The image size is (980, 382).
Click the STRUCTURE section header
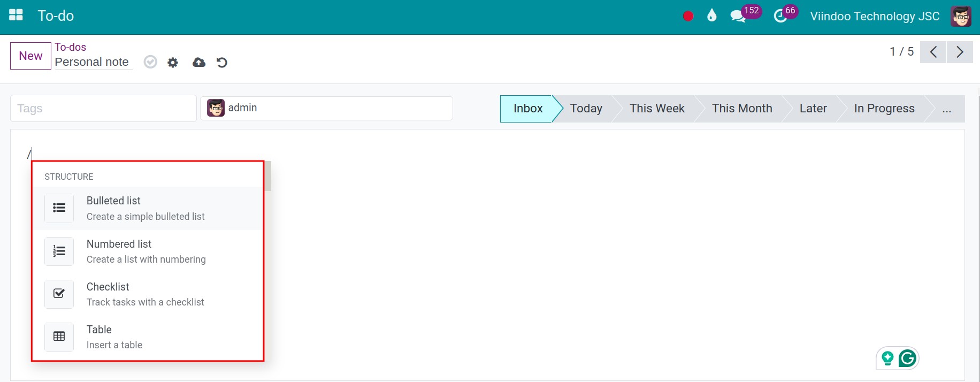[68, 177]
